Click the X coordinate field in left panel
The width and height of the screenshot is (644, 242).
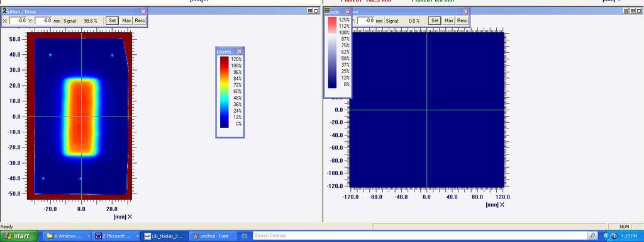click(x=18, y=21)
